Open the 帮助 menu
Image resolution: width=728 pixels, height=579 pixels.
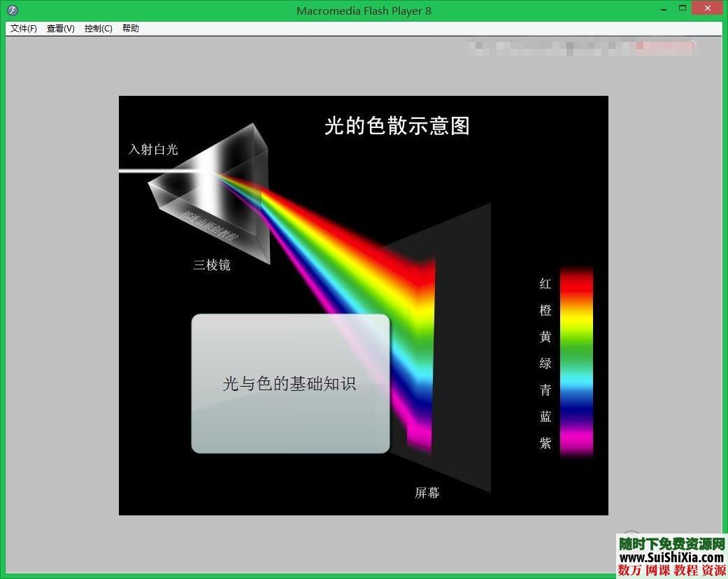coord(130,29)
